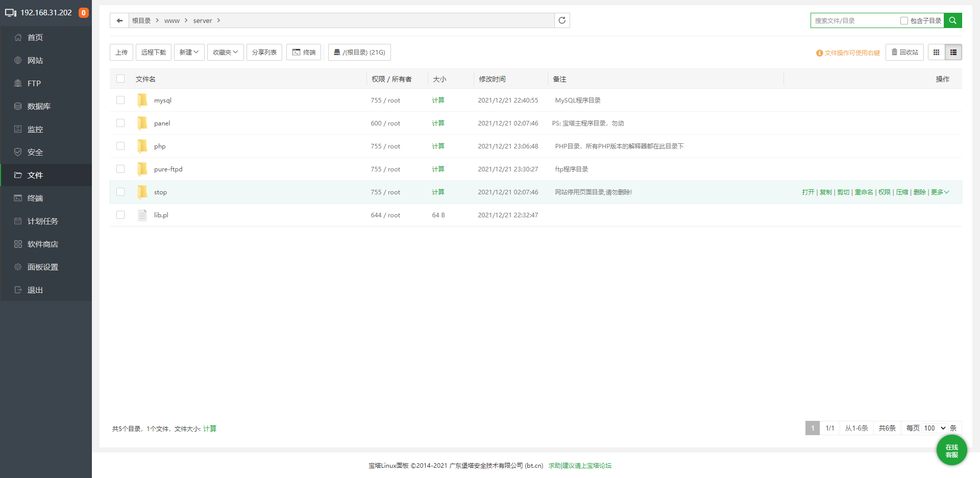Check the mysql row checkbox
The width and height of the screenshot is (980, 478).
pyautogui.click(x=120, y=100)
